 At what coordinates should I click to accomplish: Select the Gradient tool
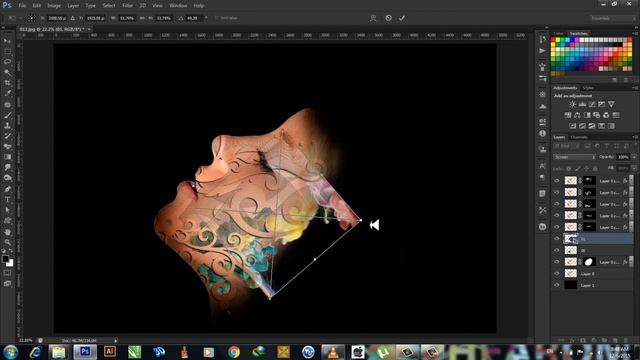click(7, 157)
